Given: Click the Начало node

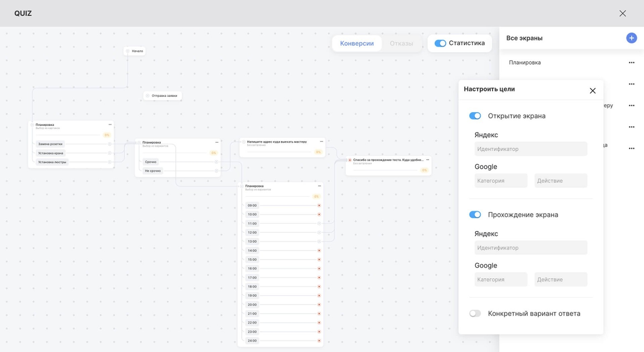Looking at the screenshot, I should click(135, 51).
